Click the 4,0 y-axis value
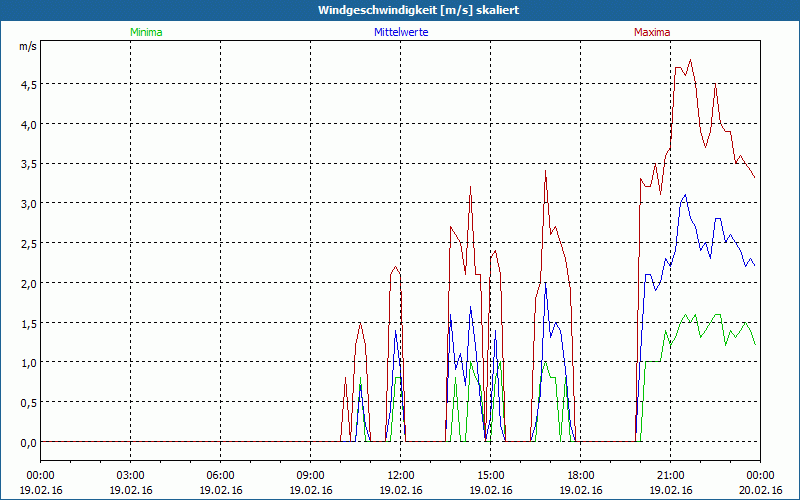Image resolution: width=800 pixels, height=500 pixels. click(x=29, y=124)
